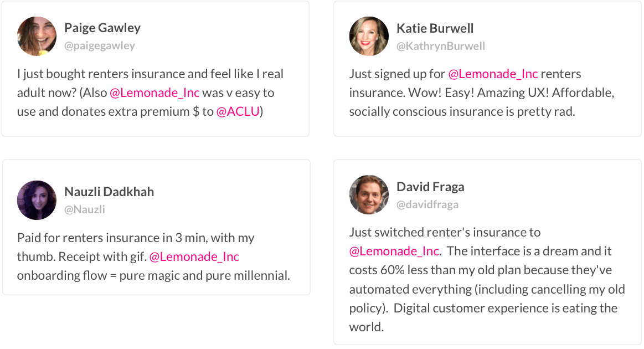Click the name Paige Gawley
The width and height of the screenshot is (644, 349).
(x=102, y=28)
